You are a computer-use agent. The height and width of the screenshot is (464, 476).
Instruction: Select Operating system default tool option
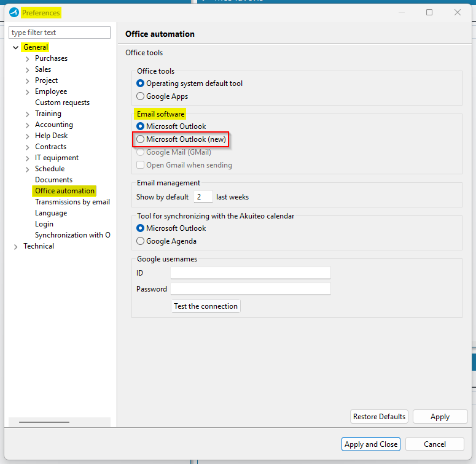click(x=141, y=83)
